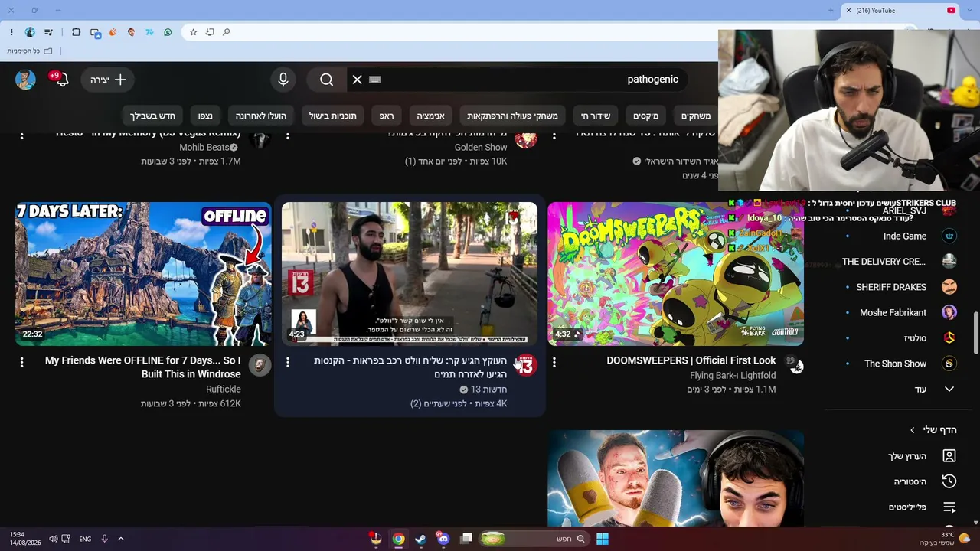
Task: Open the on-screen keyboard in search box
Action: [x=375, y=80]
